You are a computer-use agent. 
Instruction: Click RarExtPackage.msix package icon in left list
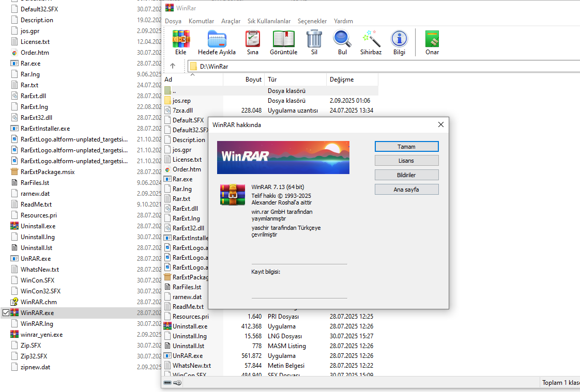click(14, 172)
